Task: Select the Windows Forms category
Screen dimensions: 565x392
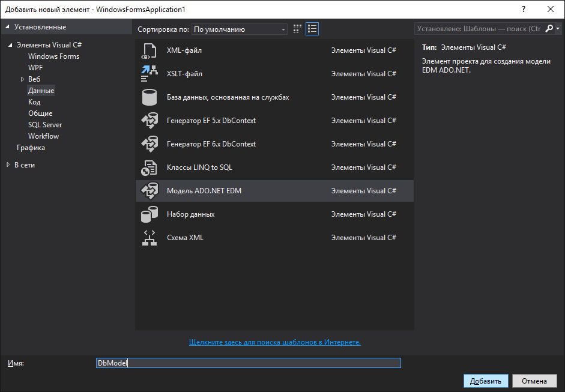Action: 53,56
